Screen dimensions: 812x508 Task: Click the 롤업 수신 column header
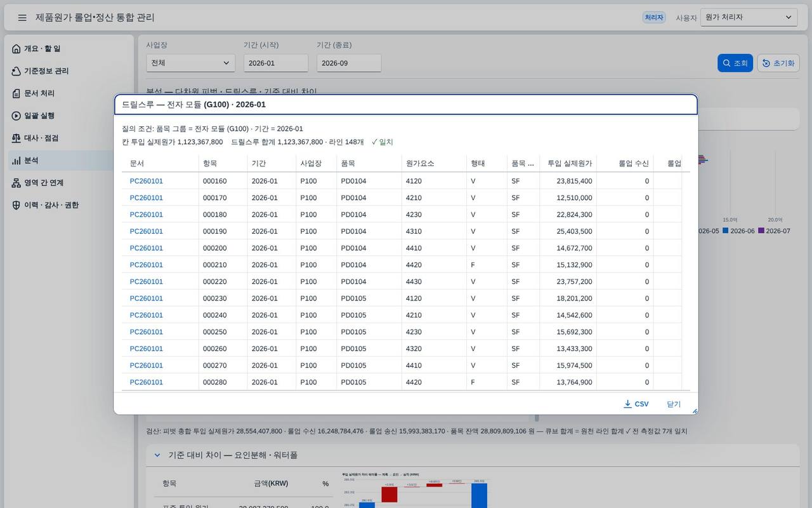(x=625, y=163)
